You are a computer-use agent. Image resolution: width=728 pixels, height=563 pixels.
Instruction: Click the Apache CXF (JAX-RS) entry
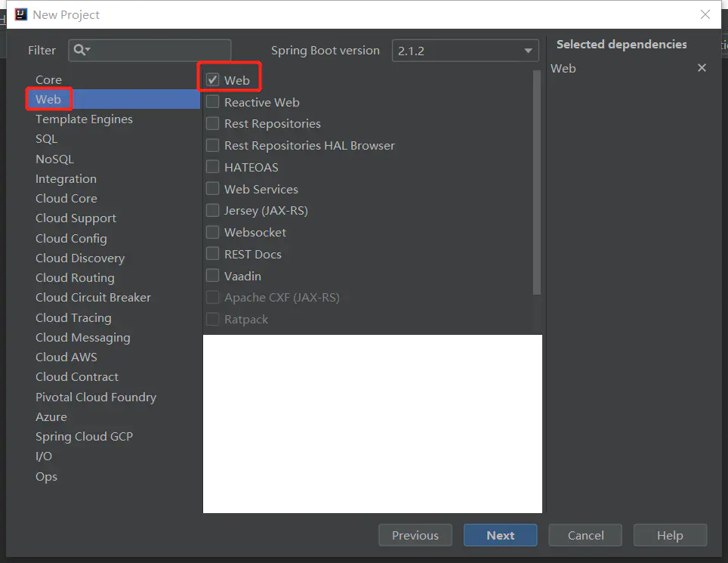coord(282,297)
